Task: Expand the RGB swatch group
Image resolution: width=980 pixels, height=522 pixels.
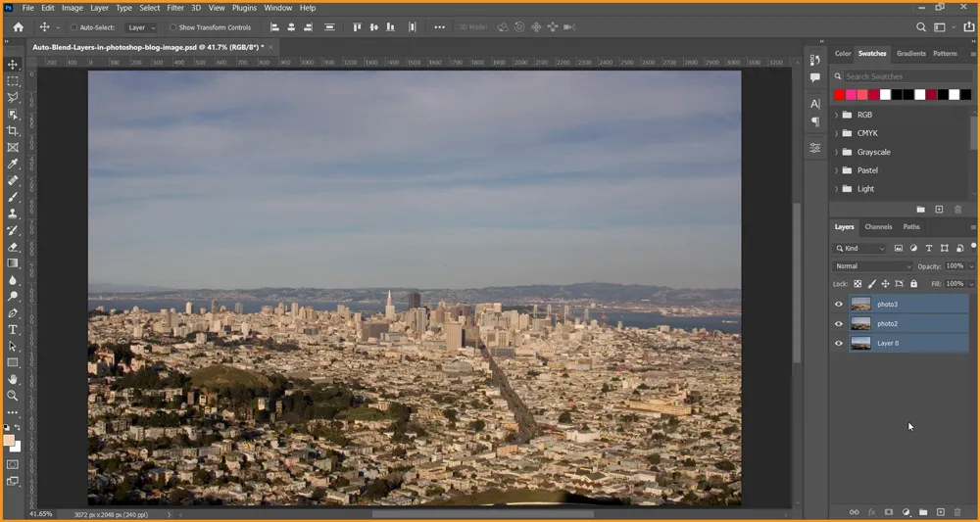Action: coord(836,115)
